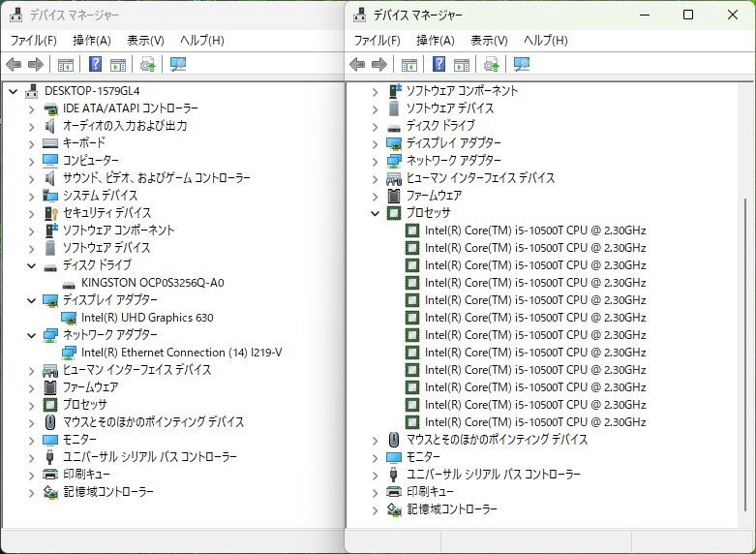Collapse プロセッサ node in right window

click(x=376, y=213)
